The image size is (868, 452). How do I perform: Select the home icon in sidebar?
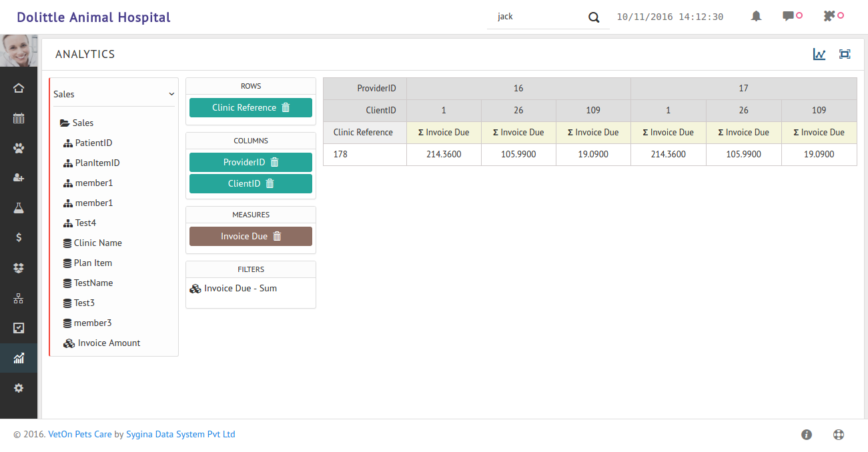point(19,87)
